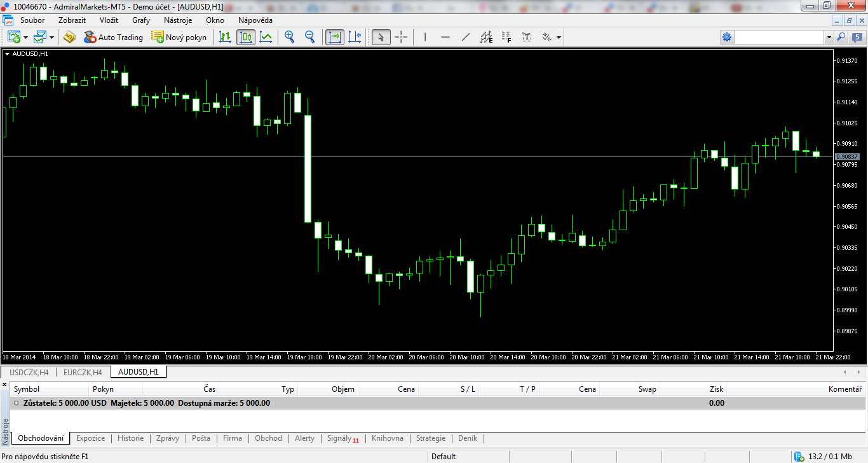Select the vertical line tool
The image size is (868, 463).
click(425, 37)
